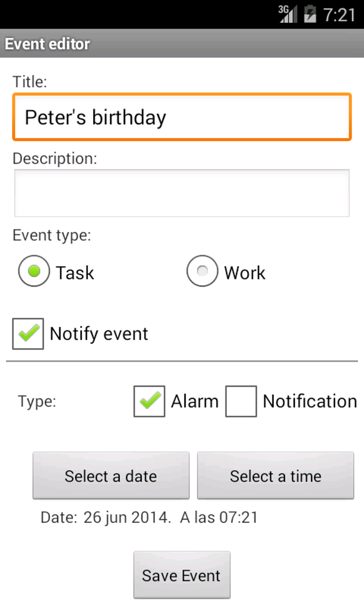Tap the Alarm label text

pyautogui.click(x=195, y=401)
